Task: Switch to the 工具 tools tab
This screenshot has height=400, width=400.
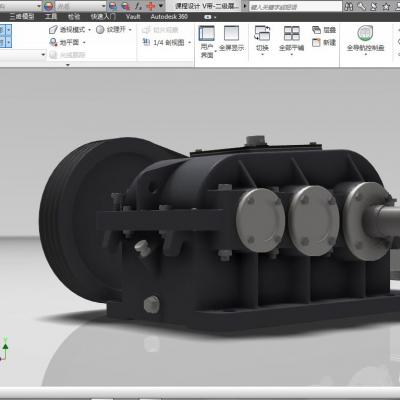Action: coord(51,17)
